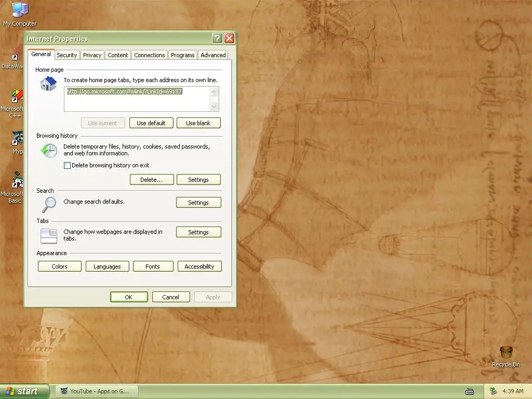Click the keyboard icon in taskbar
This screenshot has width=532, height=399.
pos(470,392)
